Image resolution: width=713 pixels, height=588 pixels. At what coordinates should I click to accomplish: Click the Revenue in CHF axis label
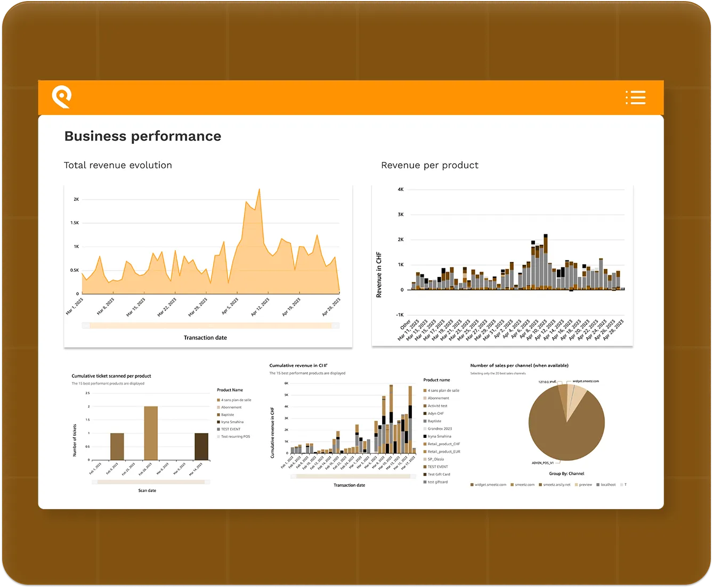(x=379, y=275)
